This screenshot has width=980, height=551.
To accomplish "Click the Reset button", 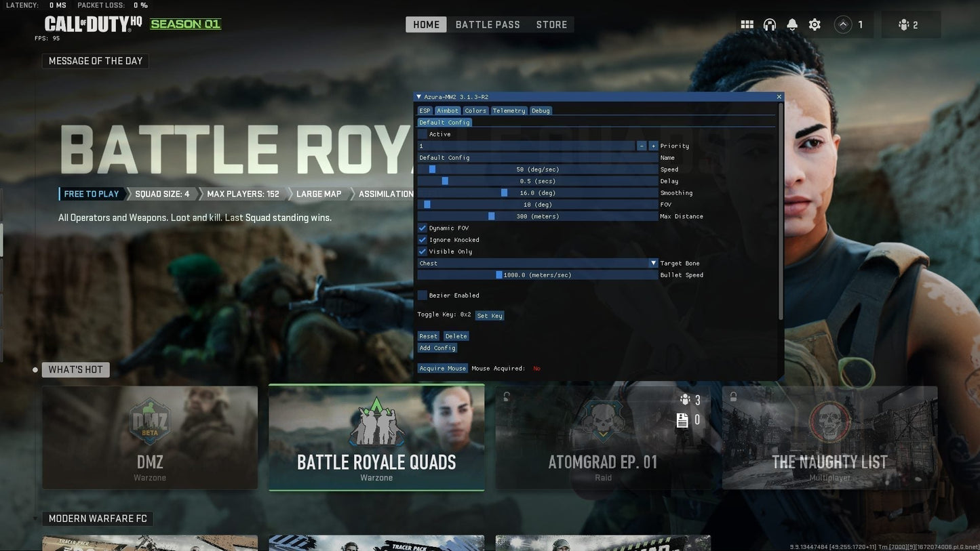I will coord(428,336).
